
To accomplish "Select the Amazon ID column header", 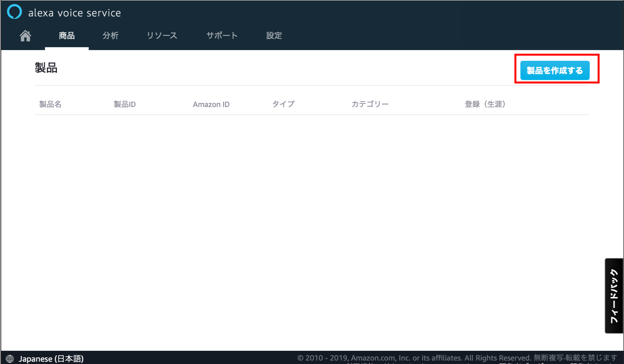I will click(211, 104).
